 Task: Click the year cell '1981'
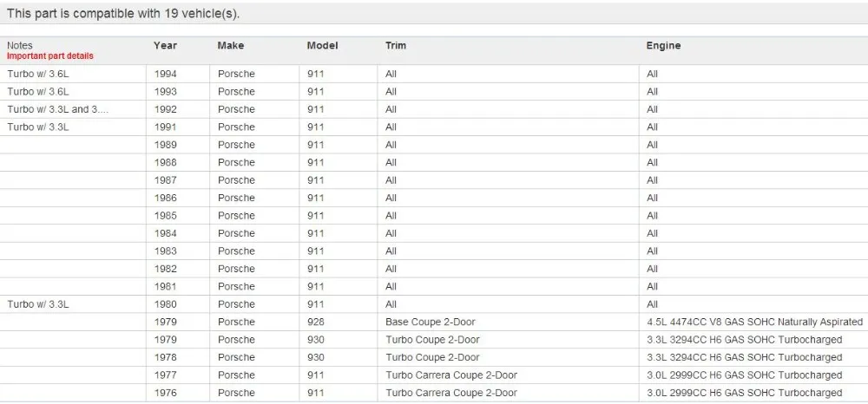[165, 286]
